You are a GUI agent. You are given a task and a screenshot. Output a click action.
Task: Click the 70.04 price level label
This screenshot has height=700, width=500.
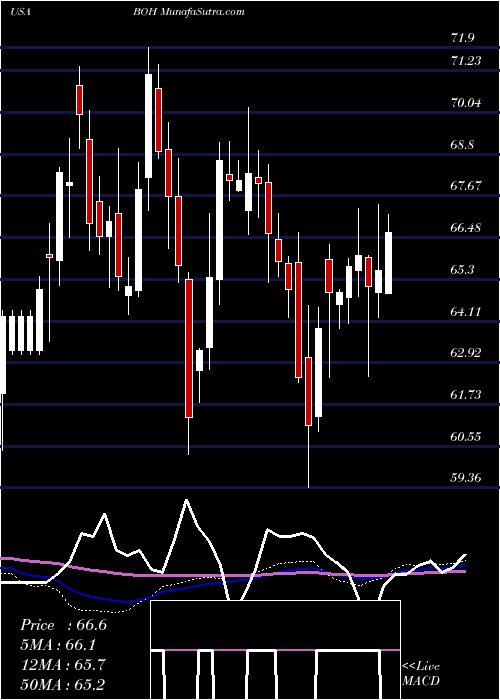[466, 103]
